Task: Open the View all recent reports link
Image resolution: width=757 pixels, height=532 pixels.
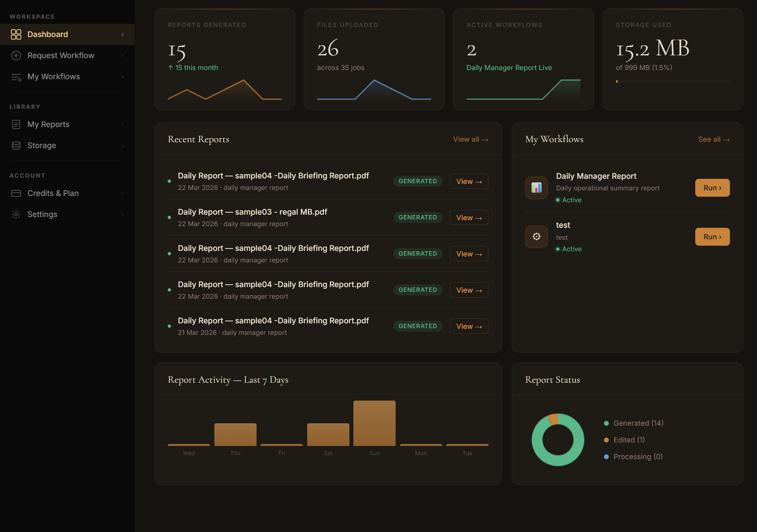Action: coord(470,139)
